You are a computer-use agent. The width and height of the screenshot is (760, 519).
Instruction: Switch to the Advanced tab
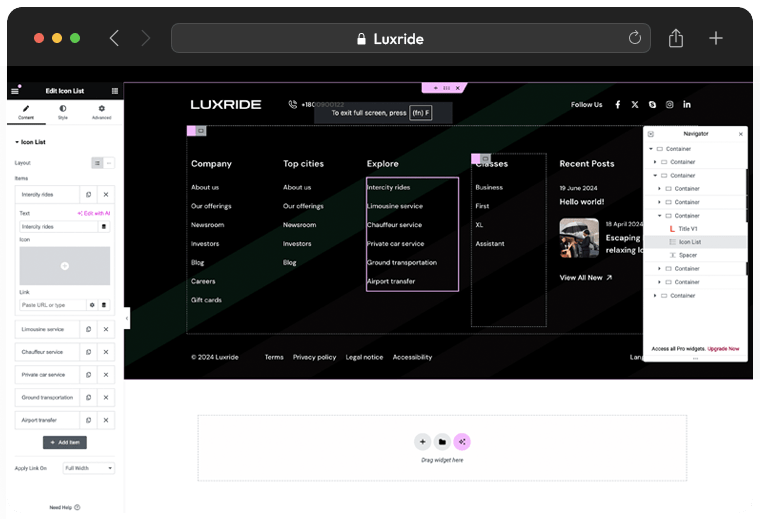(x=101, y=112)
